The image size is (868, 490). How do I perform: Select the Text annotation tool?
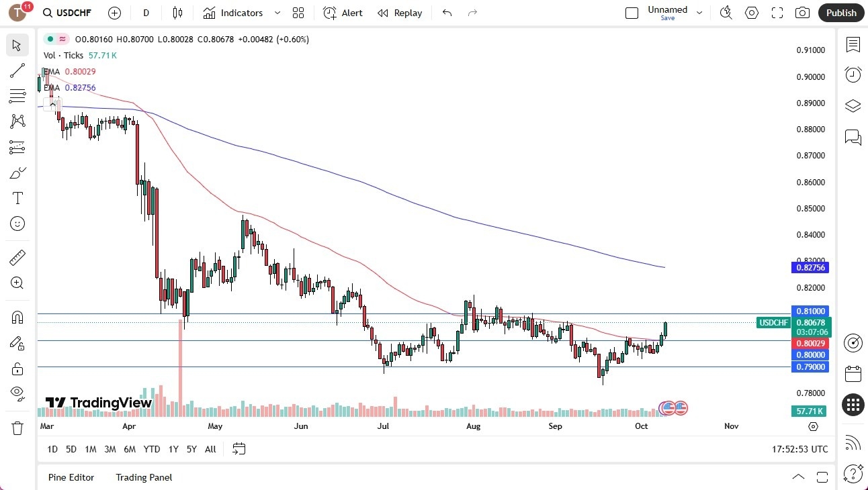click(17, 197)
